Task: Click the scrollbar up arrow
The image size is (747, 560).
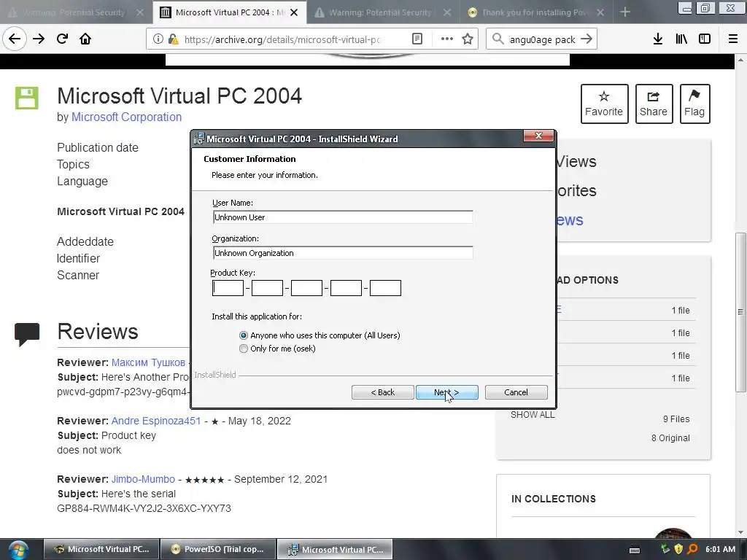Action: coord(740,60)
